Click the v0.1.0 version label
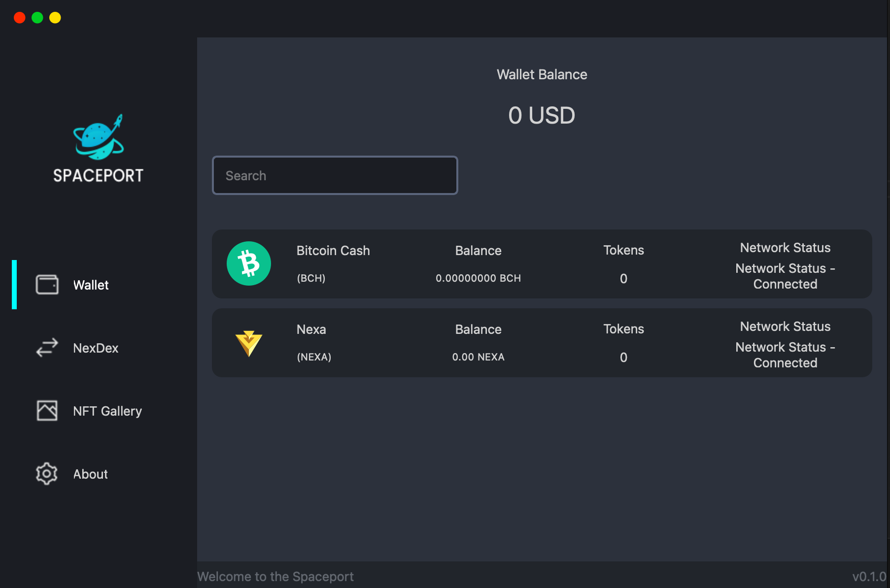Image resolution: width=890 pixels, height=588 pixels. pos(869,577)
